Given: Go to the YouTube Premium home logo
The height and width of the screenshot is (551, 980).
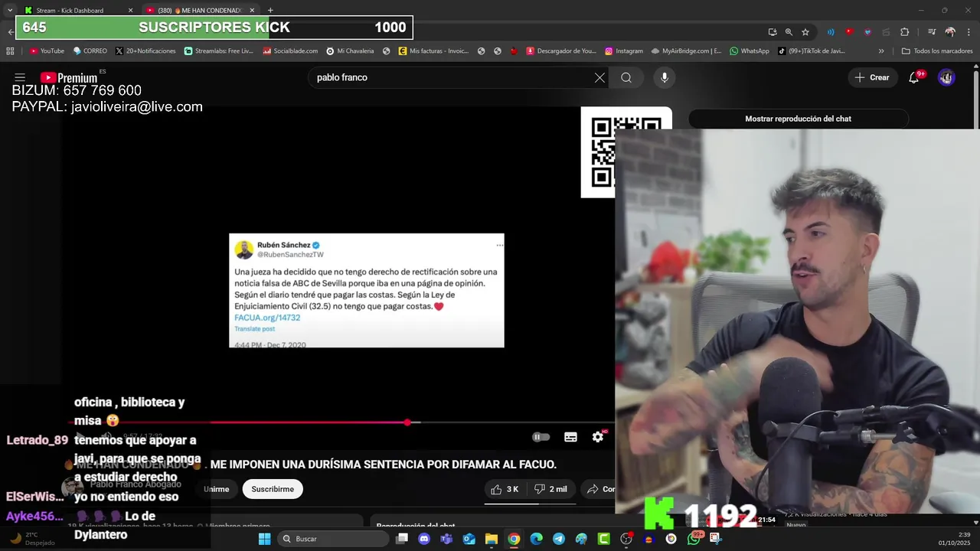Looking at the screenshot, I should tap(69, 77).
